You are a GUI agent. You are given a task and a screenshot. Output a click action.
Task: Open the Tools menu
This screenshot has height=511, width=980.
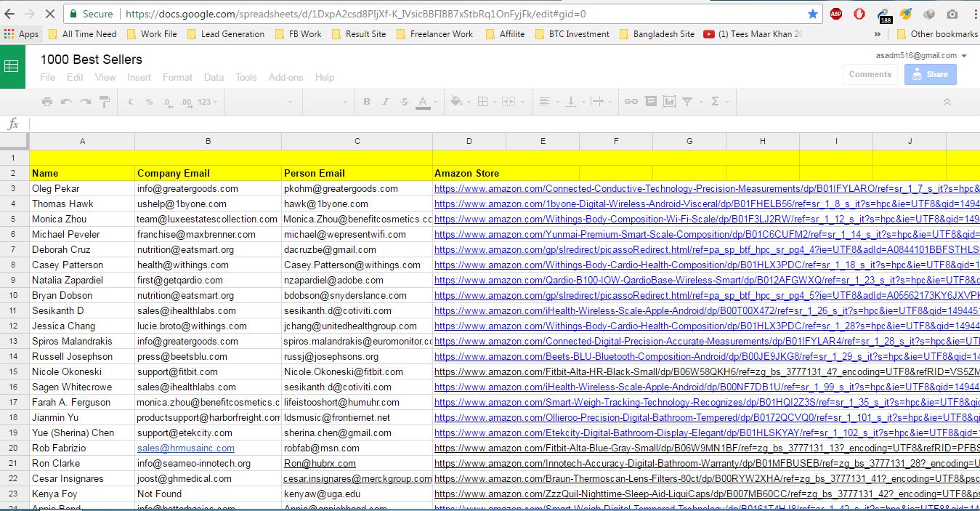coord(246,77)
